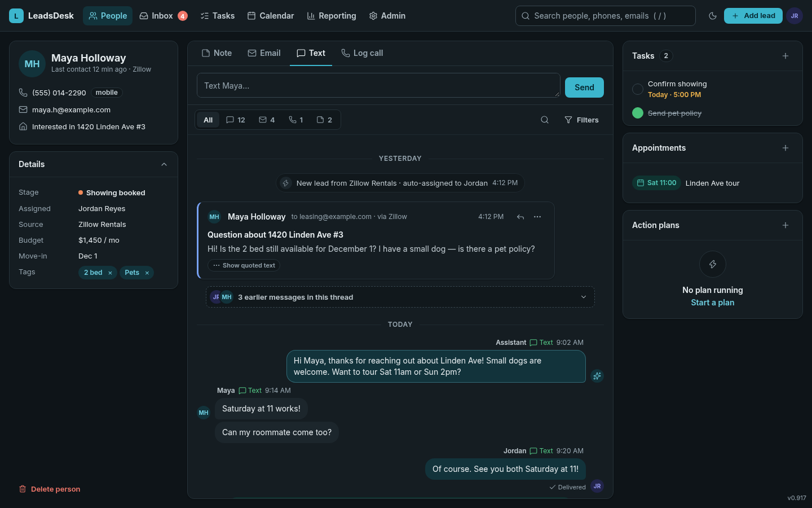
Task: Toggle dark mode moon icon
Action: tap(713, 16)
